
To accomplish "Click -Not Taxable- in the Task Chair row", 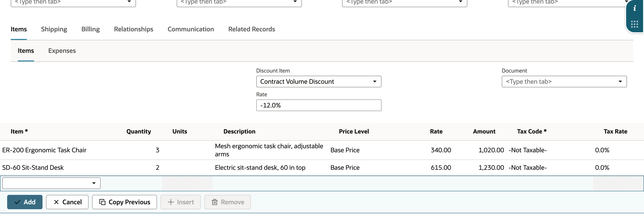I will [527, 150].
